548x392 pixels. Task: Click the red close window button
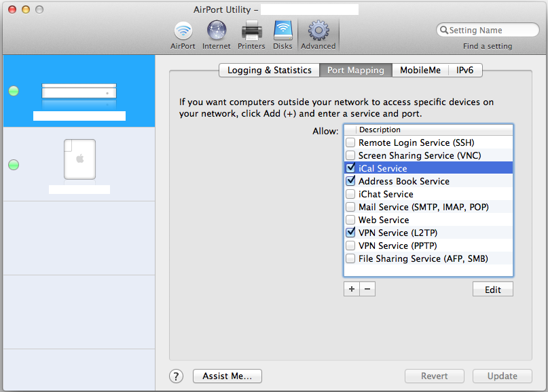click(12, 9)
